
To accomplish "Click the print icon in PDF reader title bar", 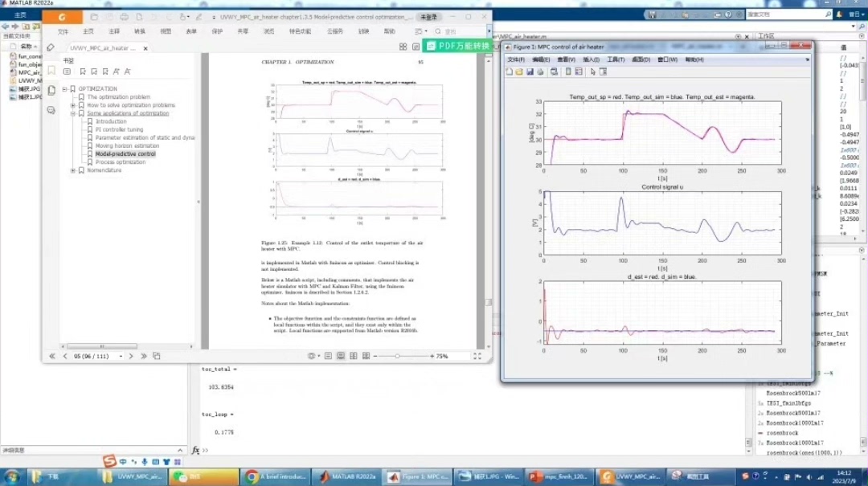I will tap(124, 17).
